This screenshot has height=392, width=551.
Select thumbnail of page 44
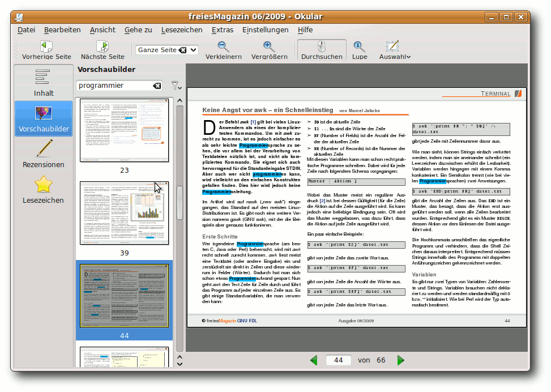point(125,296)
